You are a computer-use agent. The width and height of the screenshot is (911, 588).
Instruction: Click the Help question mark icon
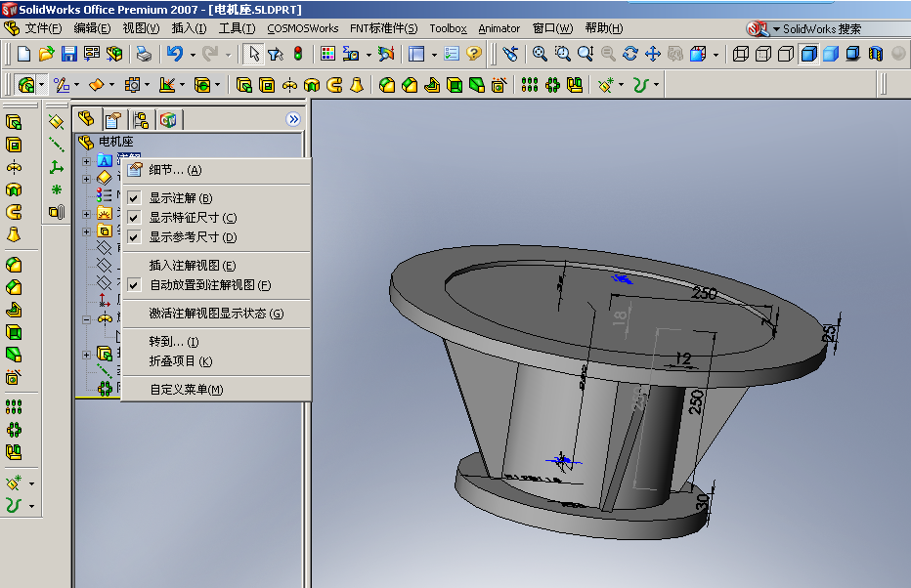tap(474, 54)
